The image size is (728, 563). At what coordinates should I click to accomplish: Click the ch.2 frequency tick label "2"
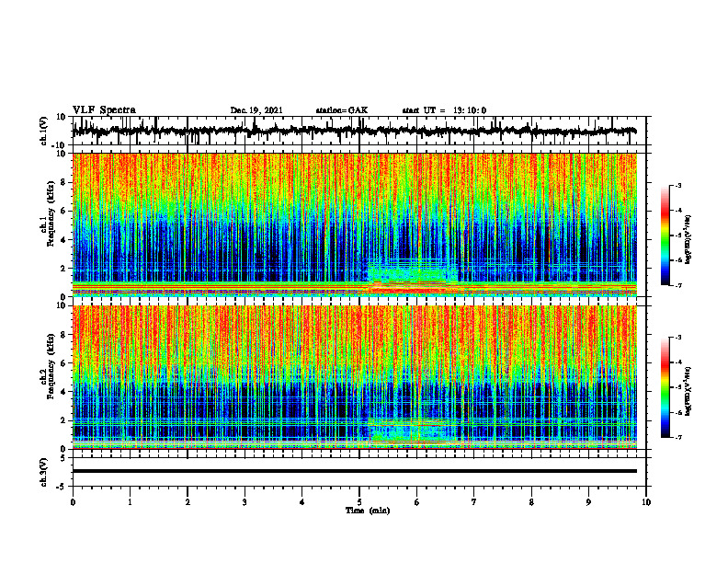click(x=63, y=420)
